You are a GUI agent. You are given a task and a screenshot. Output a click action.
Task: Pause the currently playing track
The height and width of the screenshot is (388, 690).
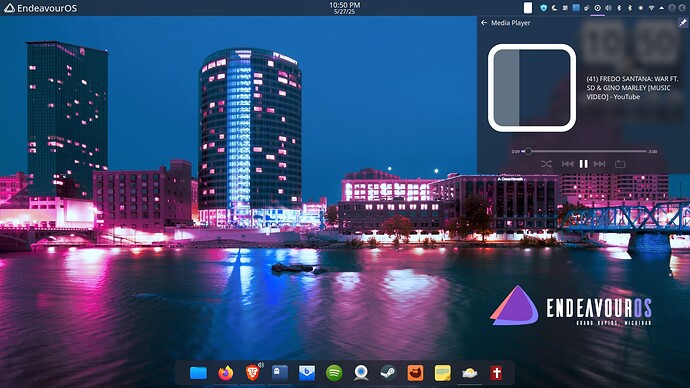click(584, 164)
